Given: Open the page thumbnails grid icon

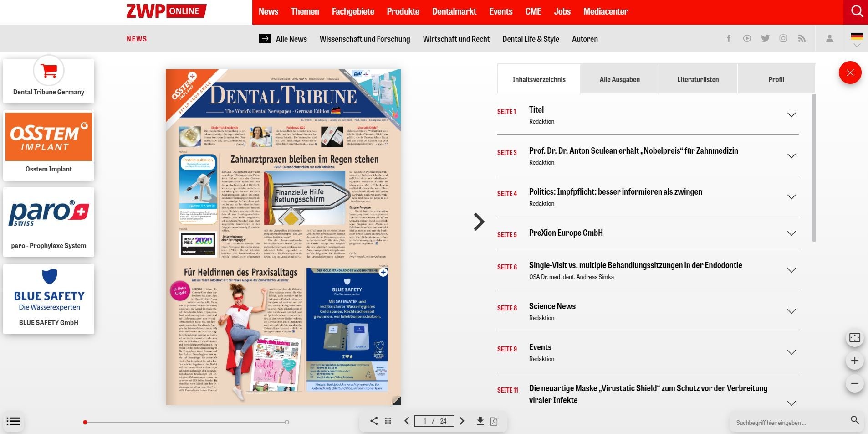Looking at the screenshot, I should pos(388,421).
